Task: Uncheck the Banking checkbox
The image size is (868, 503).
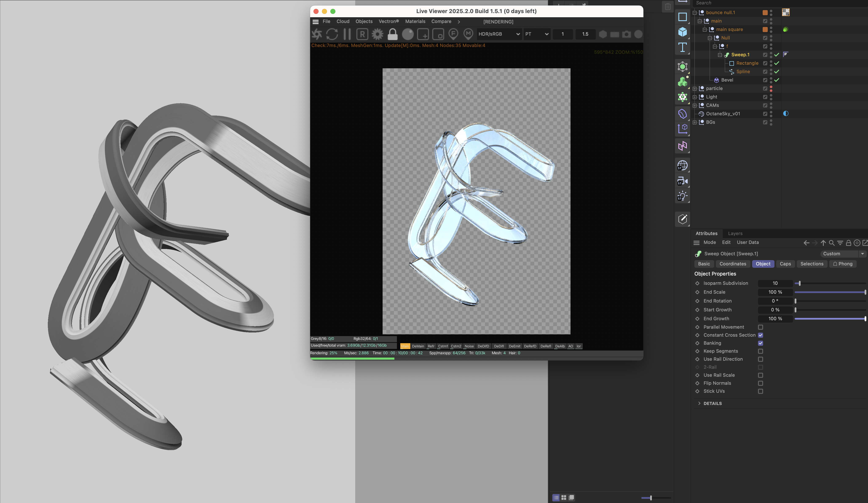Action: coord(761,343)
